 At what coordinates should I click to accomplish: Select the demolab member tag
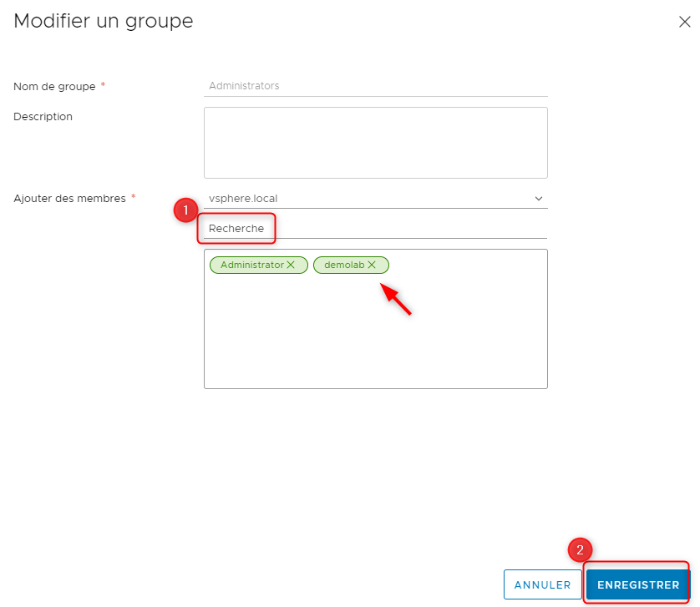pos(351,265)
